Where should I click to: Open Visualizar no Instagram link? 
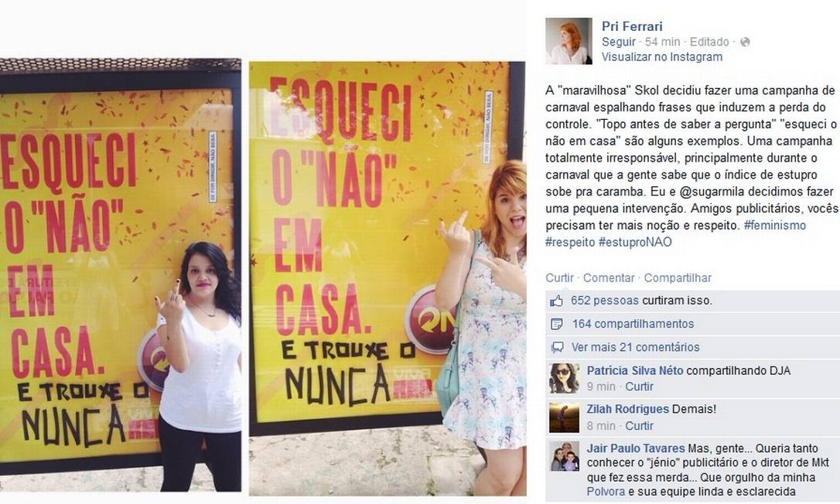661,56
